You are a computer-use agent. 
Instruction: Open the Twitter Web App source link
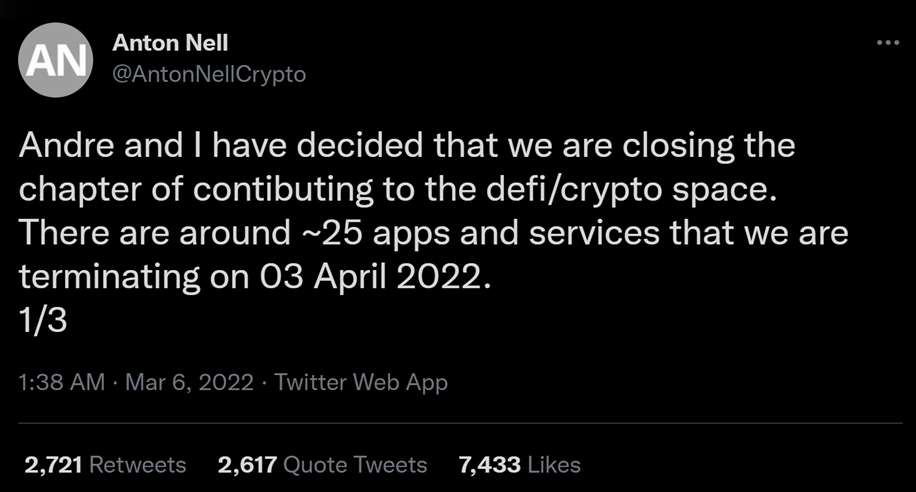[x=361, y=382]
